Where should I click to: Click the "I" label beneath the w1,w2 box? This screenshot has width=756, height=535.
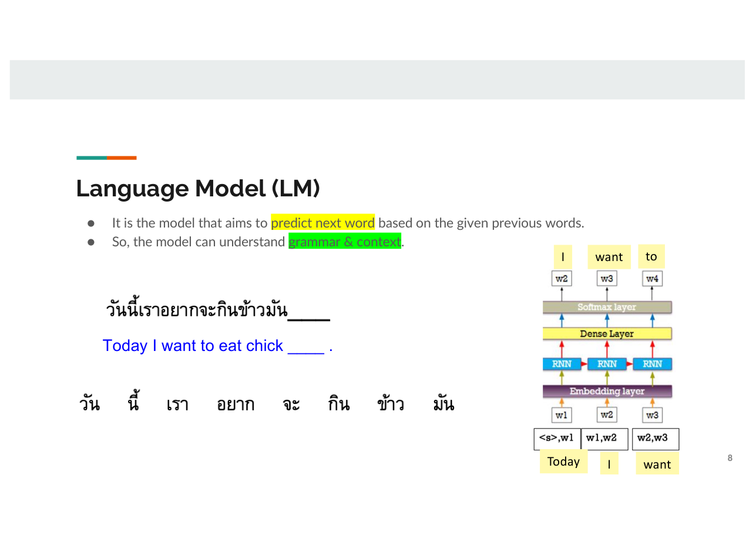point(609,464)
